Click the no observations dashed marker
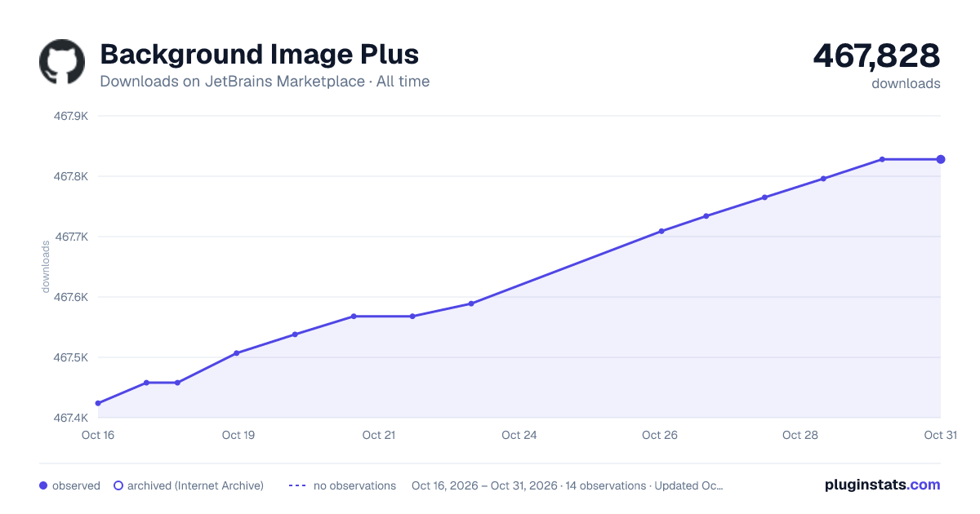 tap(297, 485)
